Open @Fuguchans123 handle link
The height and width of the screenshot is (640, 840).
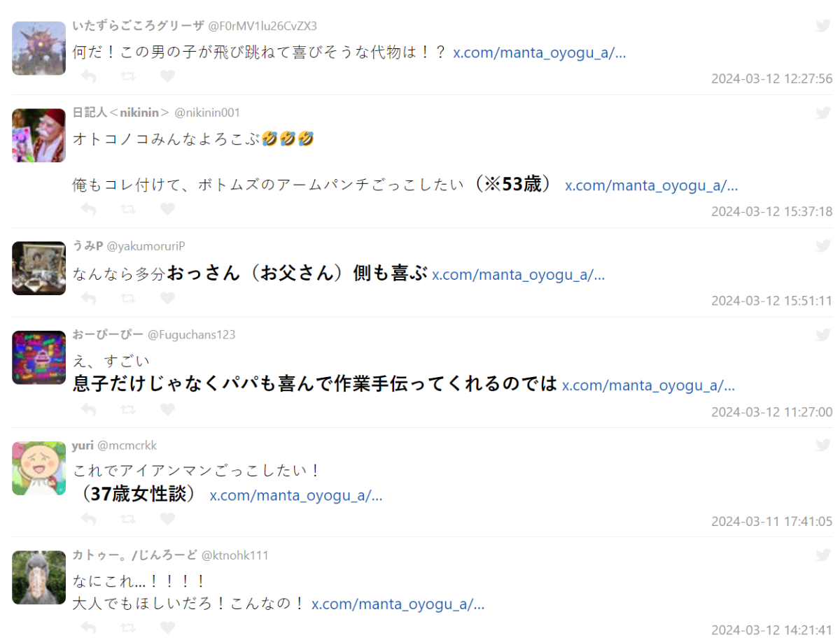pyautogui.click(x=191, y=334)
